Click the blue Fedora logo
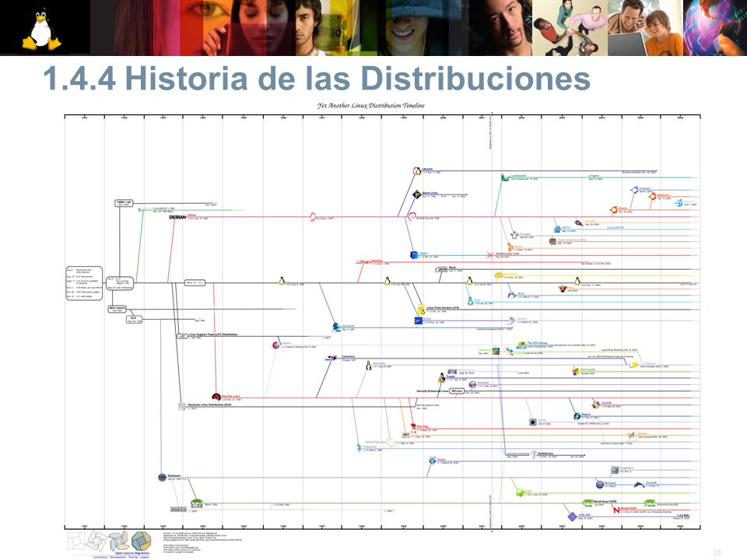This screenshot has height=560, width=747. [x=577, y=416]
